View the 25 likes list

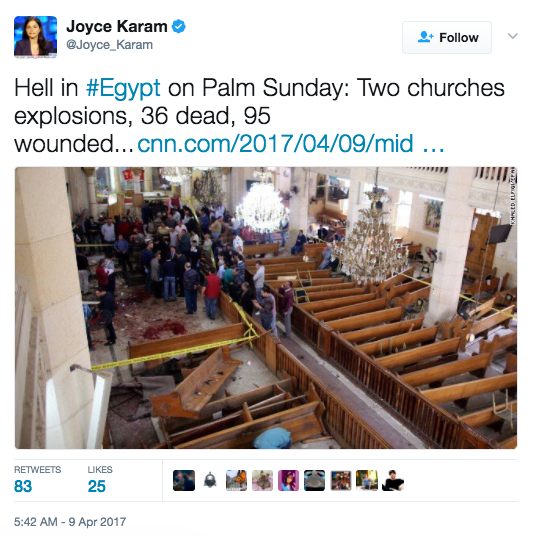coord(100,480)
